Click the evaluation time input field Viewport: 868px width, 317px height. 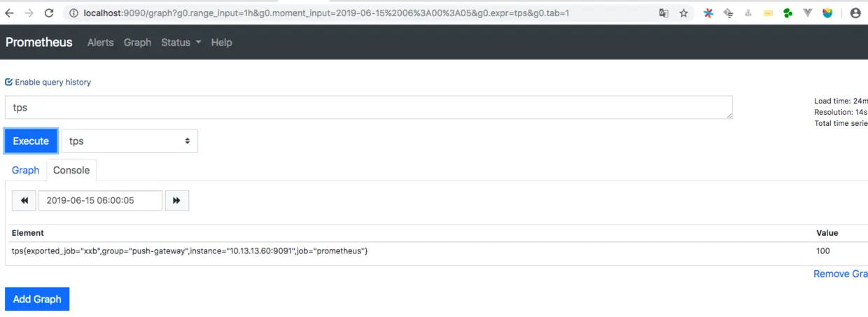[x=100, y=201]
